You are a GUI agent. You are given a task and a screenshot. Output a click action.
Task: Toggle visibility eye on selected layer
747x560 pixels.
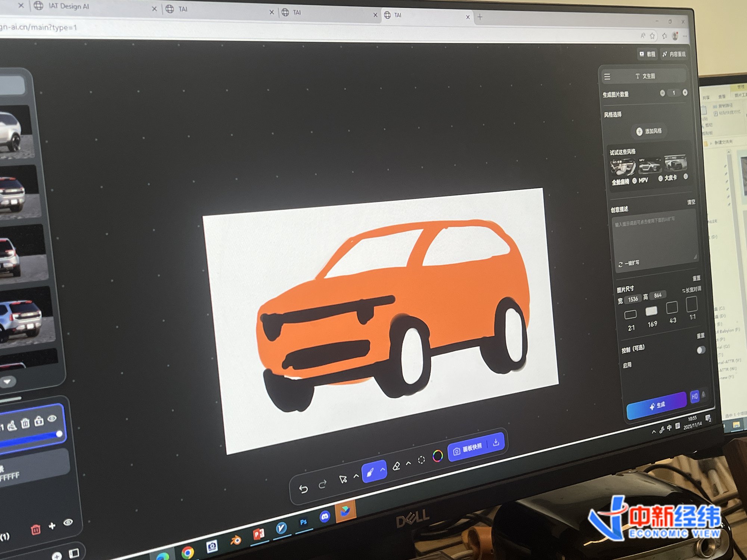[x=52, y=418]
